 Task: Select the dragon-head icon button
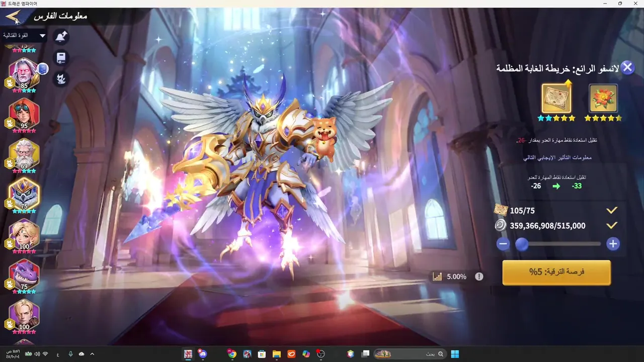[61, 79]
